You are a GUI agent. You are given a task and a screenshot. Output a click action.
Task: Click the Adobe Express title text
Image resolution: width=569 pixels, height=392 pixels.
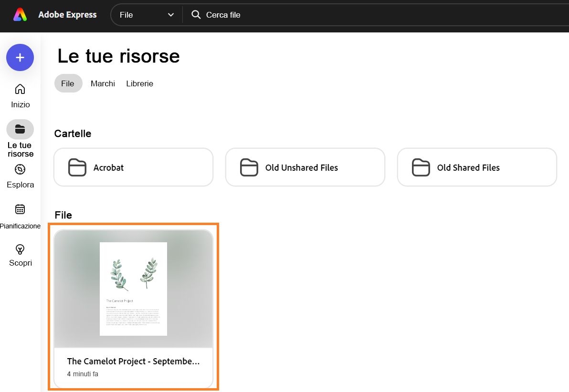coord(67,14)
